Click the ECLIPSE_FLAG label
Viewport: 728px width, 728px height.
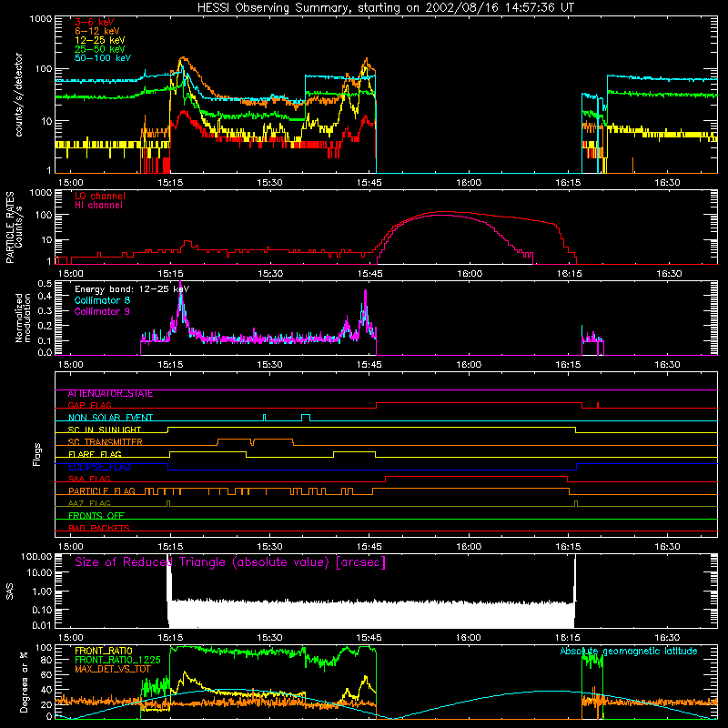point(99,467)
